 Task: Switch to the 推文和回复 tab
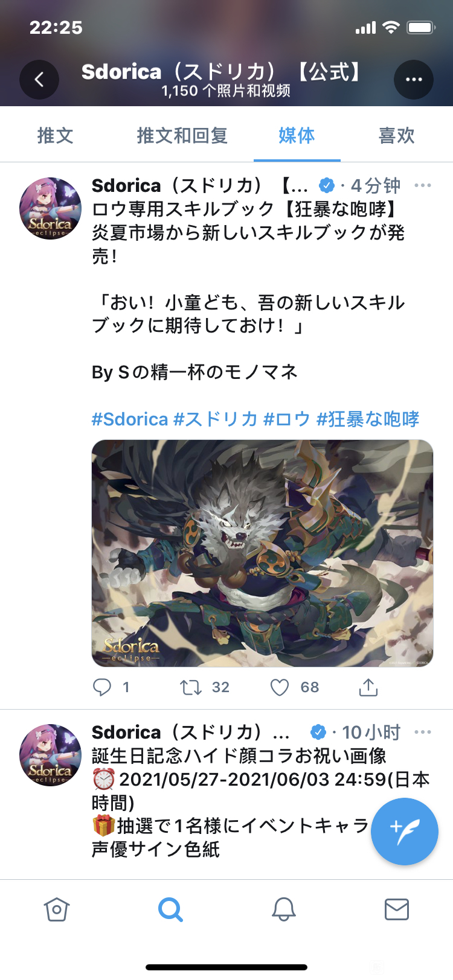(x=182, y=135)
